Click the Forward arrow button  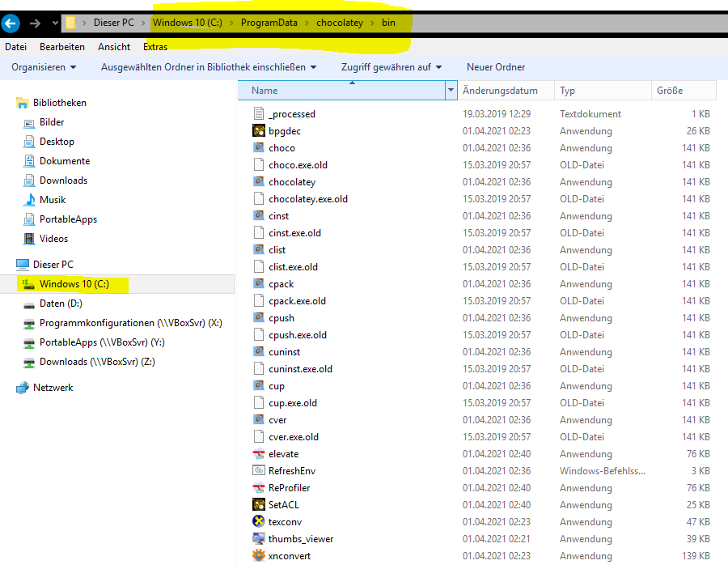[36, 23]
